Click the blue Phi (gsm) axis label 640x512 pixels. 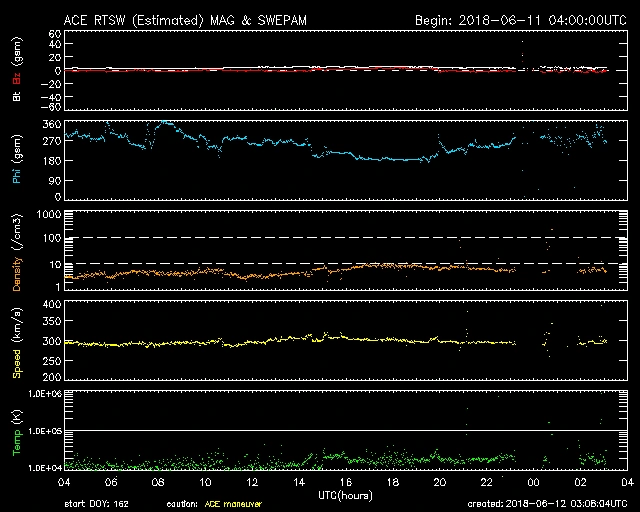point(15,159)
